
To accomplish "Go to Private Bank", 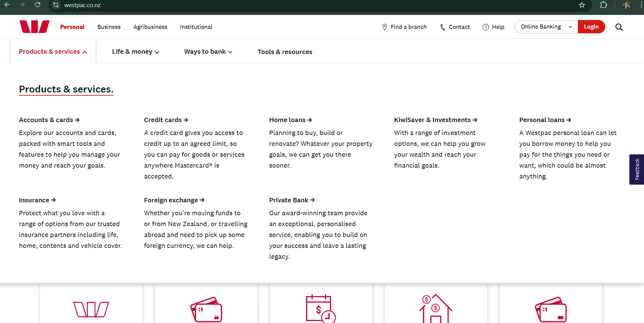I will point(292,200).
